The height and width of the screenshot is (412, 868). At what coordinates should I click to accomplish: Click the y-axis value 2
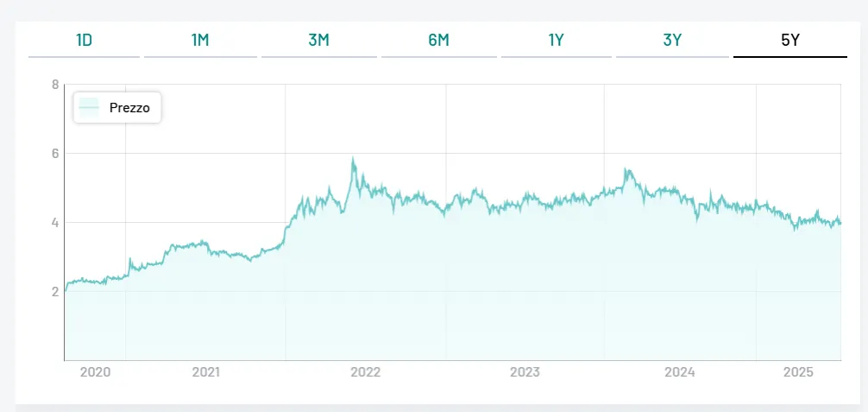click(x=55, y=292)
